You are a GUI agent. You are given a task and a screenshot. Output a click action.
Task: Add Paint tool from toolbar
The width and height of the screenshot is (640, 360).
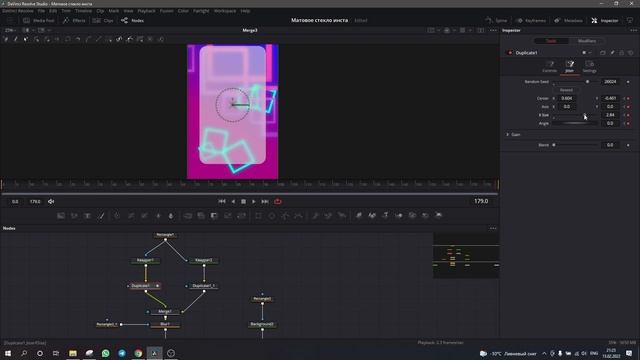pos(101,216)
